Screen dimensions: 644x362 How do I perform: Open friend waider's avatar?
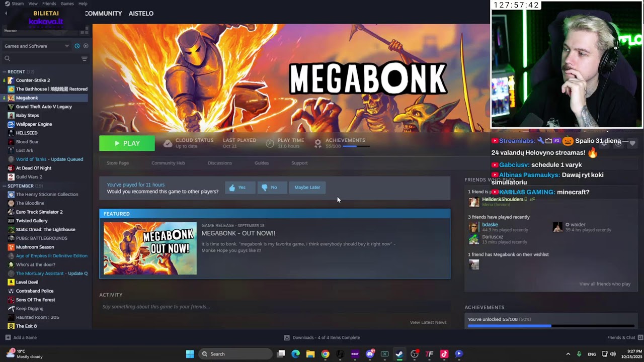(x=557, y=227)
